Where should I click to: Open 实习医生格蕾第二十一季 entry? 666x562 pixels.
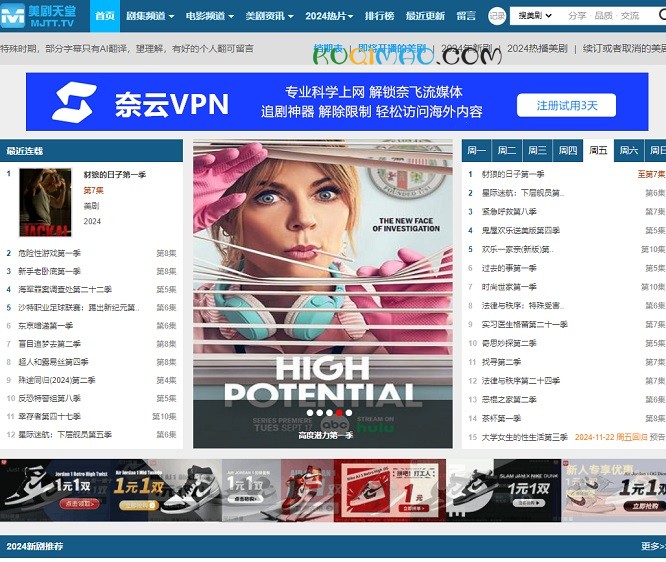tap(524, 325)
